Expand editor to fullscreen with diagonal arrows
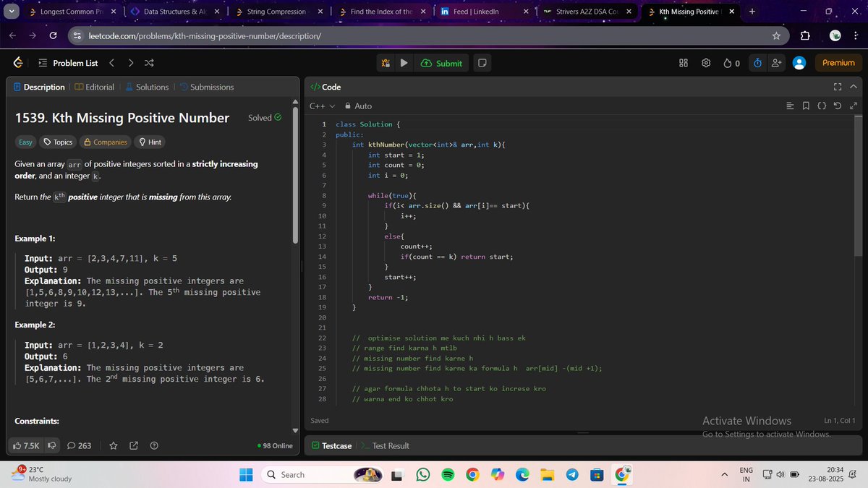 pyautogui.click(x=854, y=106)
